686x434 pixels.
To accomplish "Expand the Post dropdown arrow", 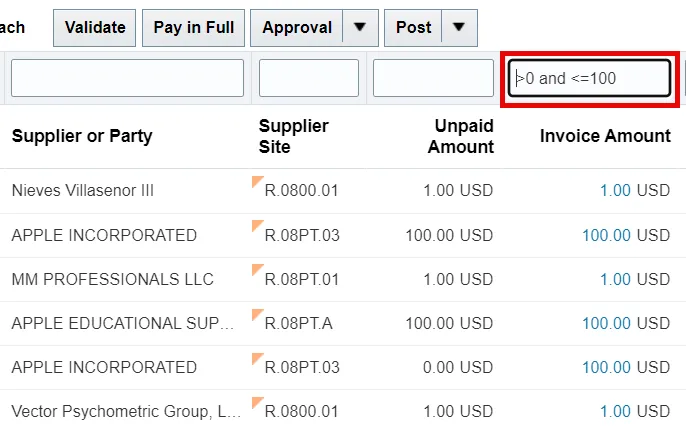I will [x=459, y=27].
